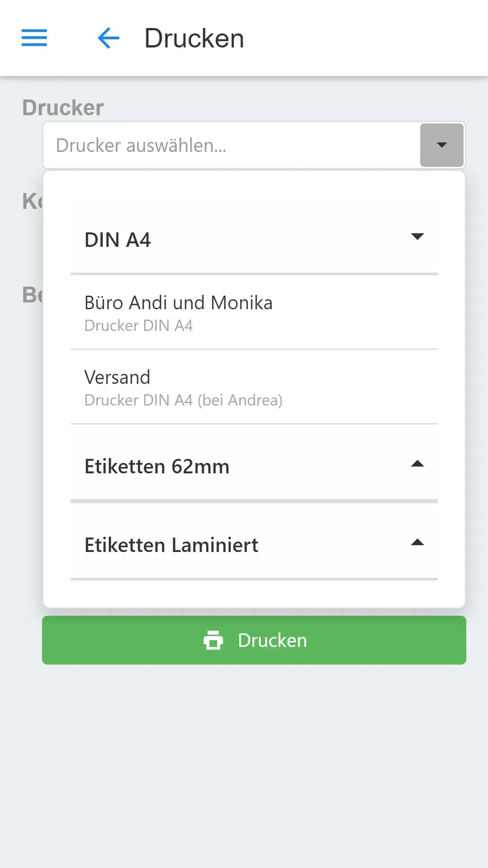The width and height of the screenshot is (488, 868).
Task: Expand the Etiketten Laminiert arrow
Action: coord(418,542)
